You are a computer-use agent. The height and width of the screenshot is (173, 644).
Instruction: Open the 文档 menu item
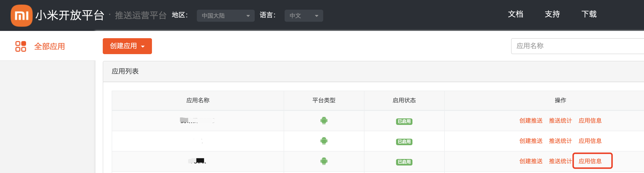(515, 14)
